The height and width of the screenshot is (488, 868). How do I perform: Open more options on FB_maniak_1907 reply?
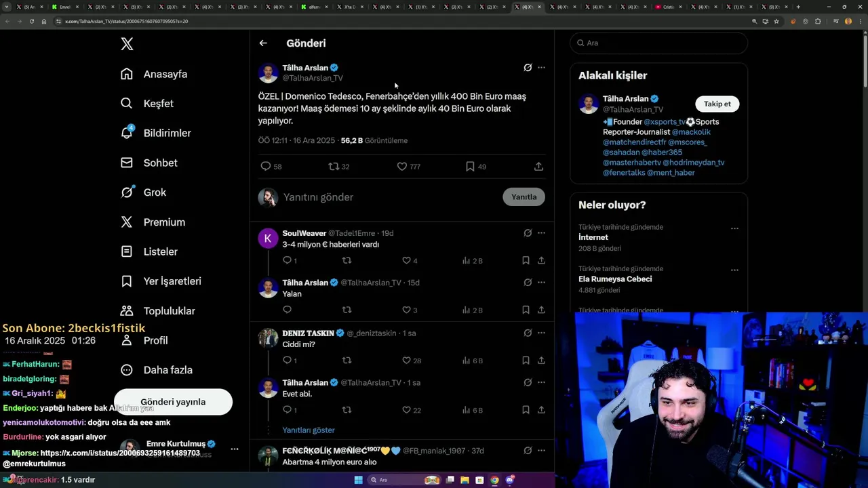tap(541, 451)
